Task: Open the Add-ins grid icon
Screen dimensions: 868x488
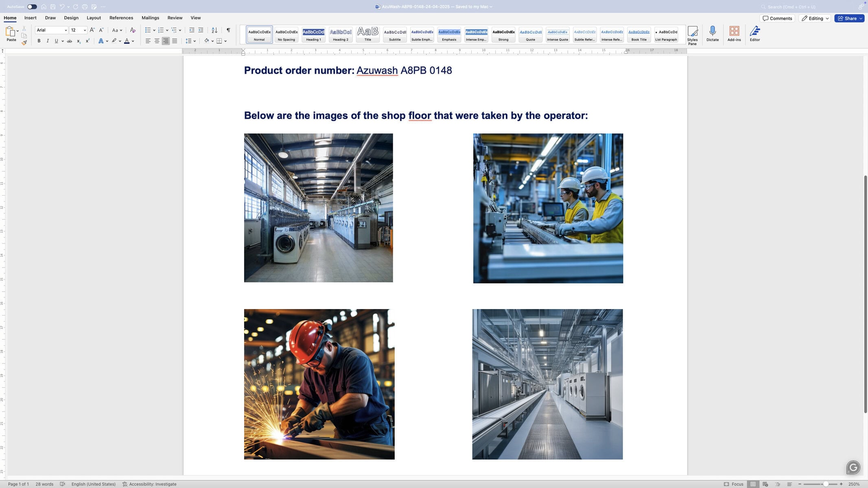Action: [x=734, y=33]
